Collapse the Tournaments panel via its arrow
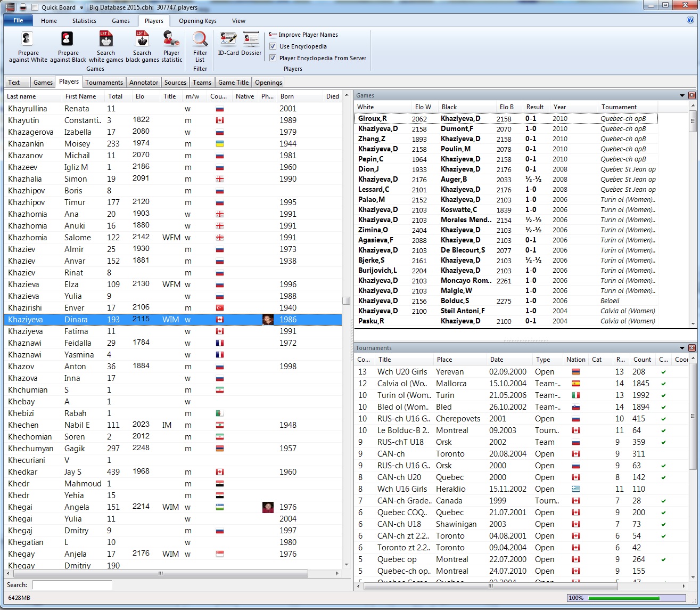 coord(682,347)
